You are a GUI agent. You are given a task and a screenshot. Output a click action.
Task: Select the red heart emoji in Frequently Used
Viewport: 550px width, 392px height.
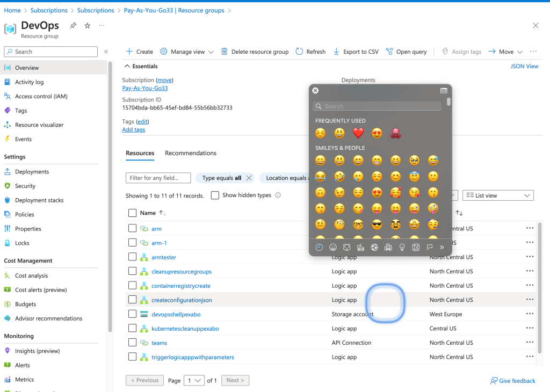[x=358, y=133]
